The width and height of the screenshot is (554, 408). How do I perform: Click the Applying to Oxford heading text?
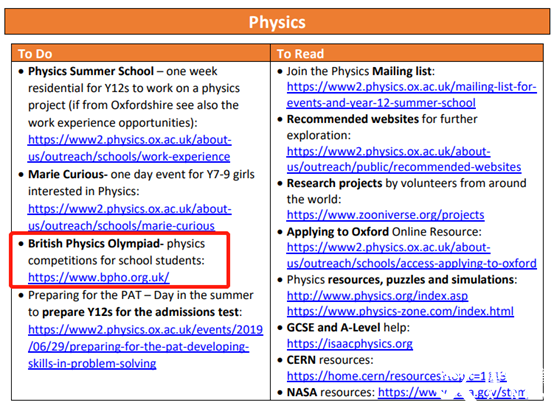(338, 231)
